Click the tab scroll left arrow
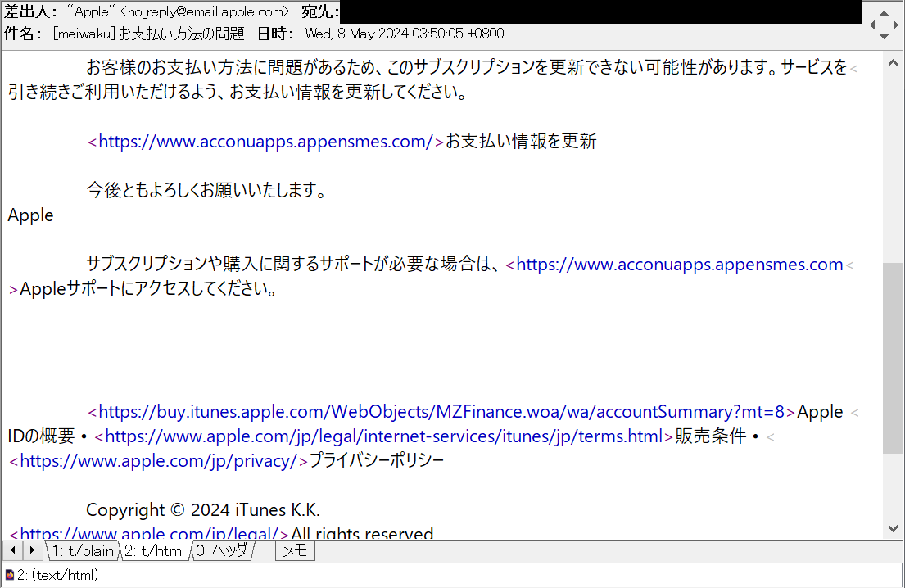This screenshot has height=588, width=905. point(13,550)
